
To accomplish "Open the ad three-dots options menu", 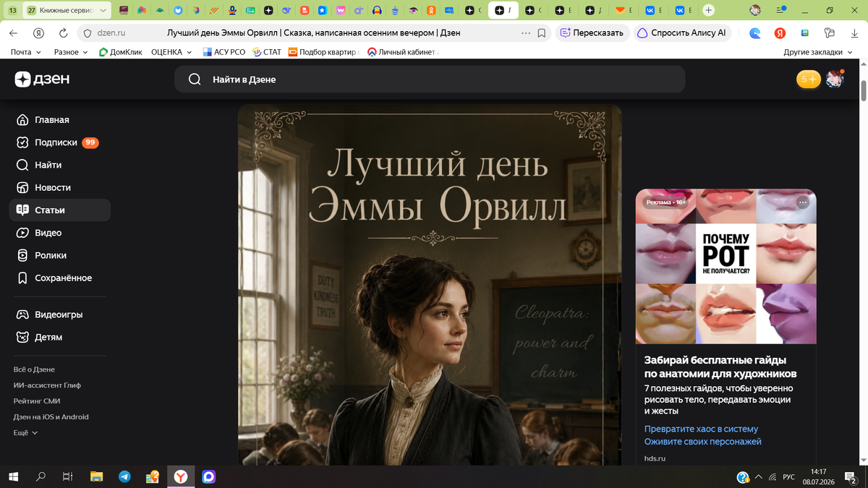I will tap(803, 202).
